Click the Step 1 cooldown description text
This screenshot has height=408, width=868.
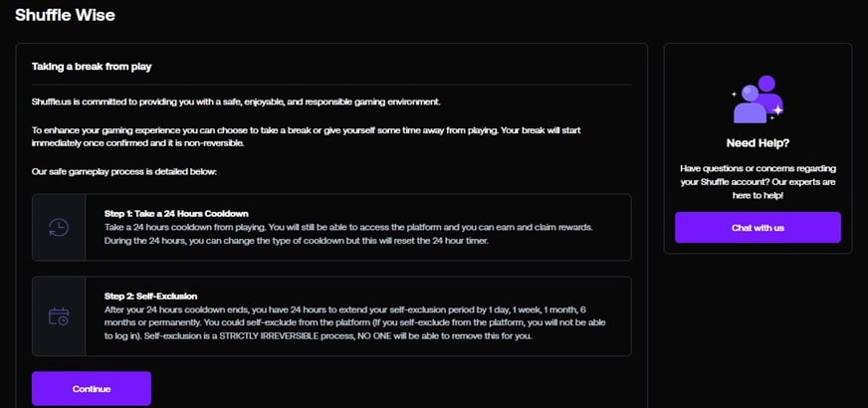(348, 235)
